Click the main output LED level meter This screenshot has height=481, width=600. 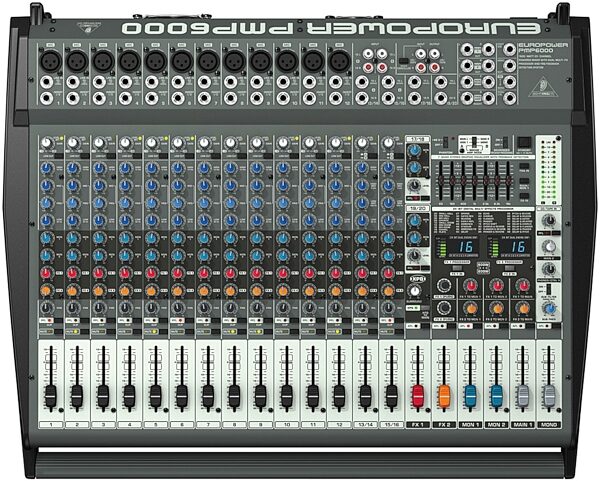point(548,171)
